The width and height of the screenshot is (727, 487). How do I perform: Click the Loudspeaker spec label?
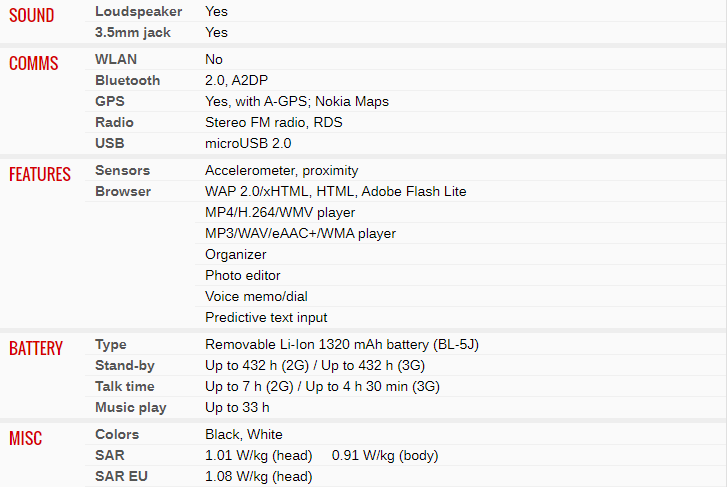(138, 11)
